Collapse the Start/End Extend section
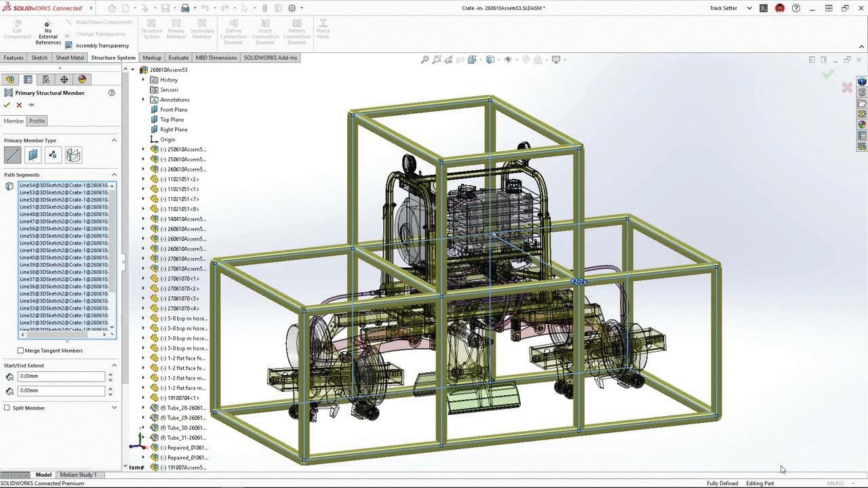Viewport: 868px width, 488px height. click(114, 365)
